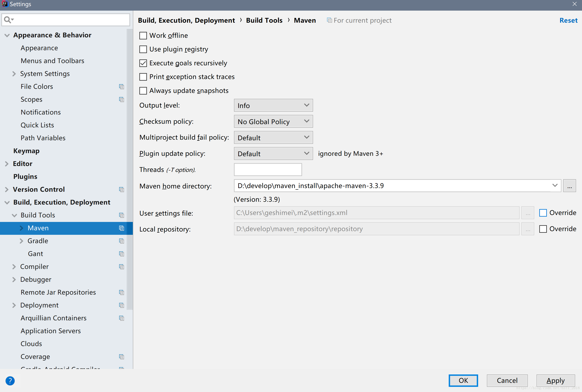
Task: Focus the settings search field
Action: [66, 20]
